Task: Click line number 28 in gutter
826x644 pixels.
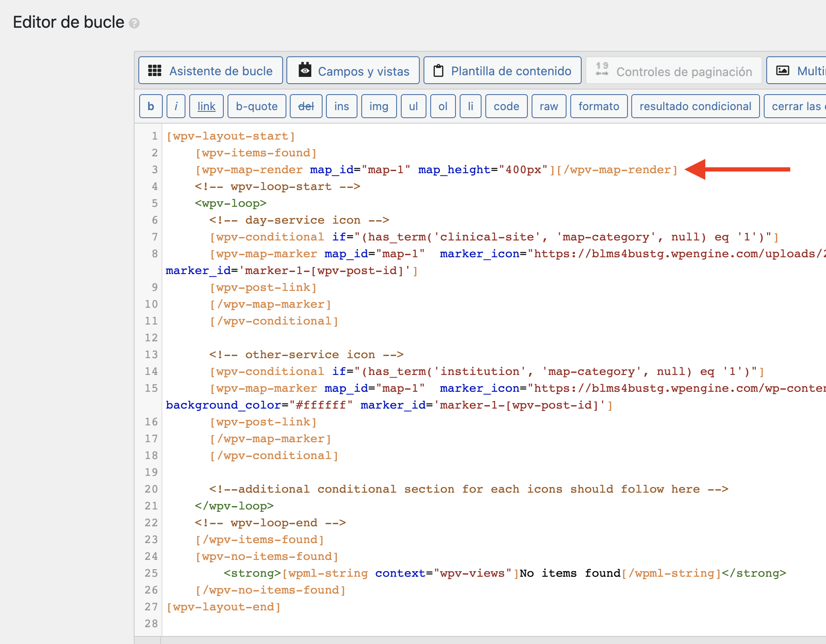Action: pos(151,624)
